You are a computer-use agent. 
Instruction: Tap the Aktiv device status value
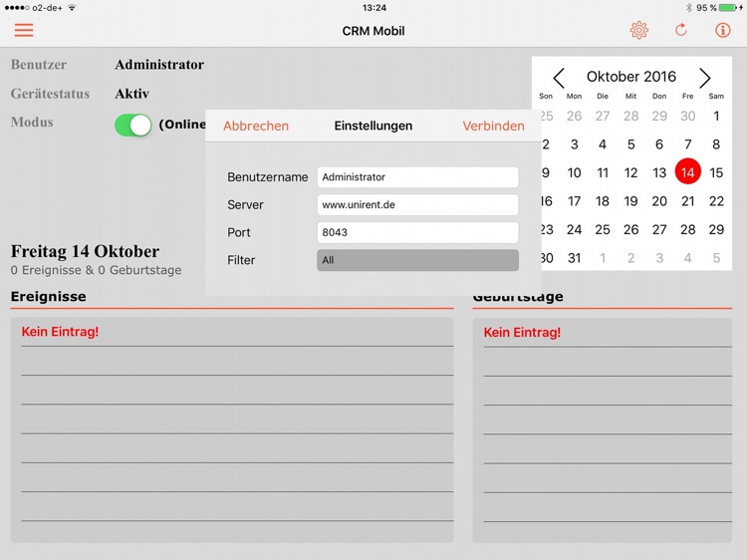(x=131, y=94)
